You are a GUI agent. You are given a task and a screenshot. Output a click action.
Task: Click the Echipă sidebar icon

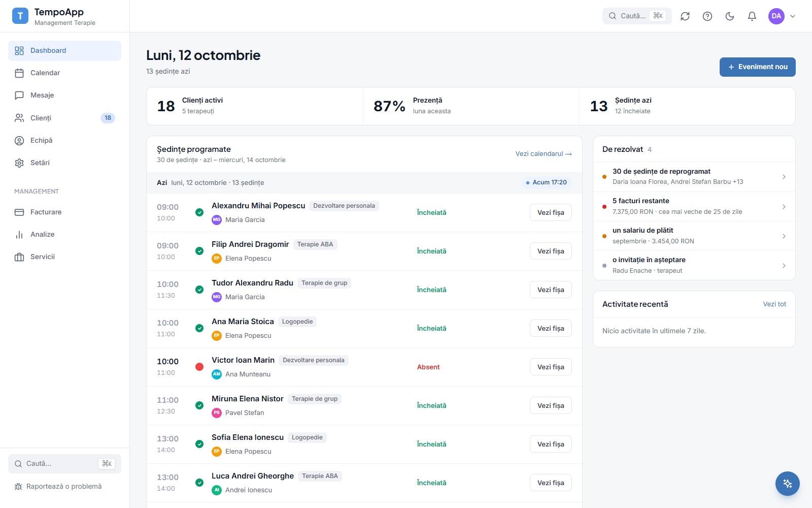[x=19, y=141]
